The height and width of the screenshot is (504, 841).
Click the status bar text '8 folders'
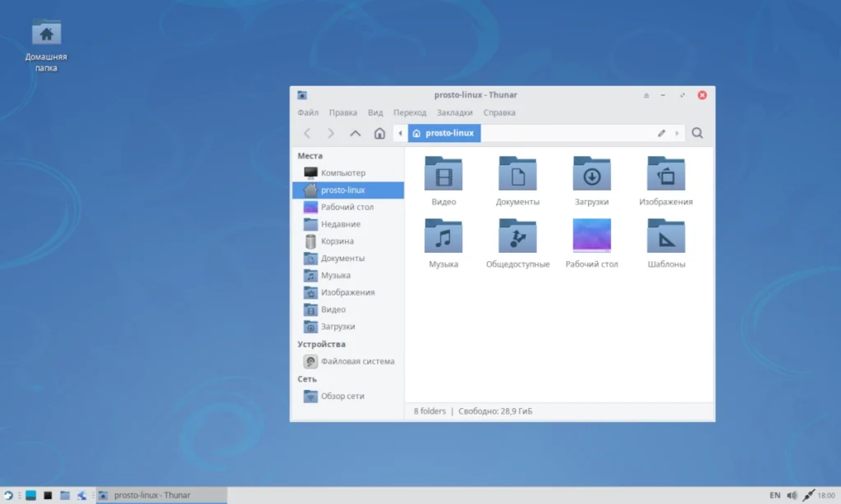tap(430, 411)
